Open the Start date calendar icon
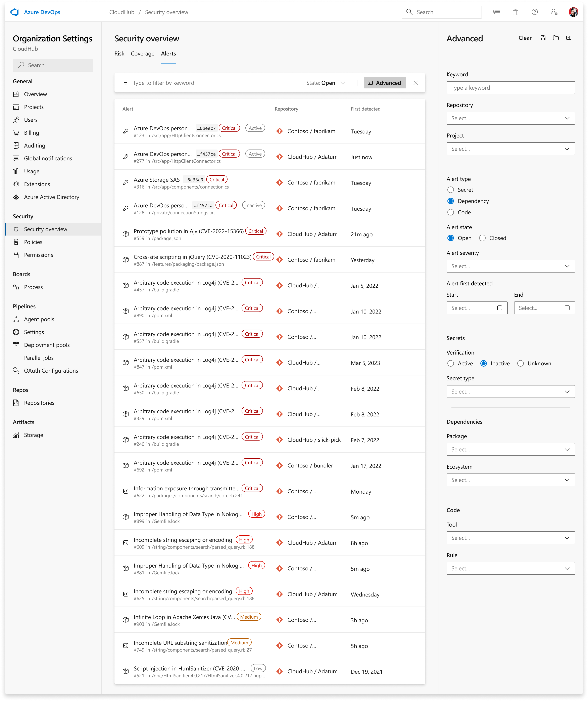Image resolution: width=588 pixels, height=701 pixels. click(500, 308)
